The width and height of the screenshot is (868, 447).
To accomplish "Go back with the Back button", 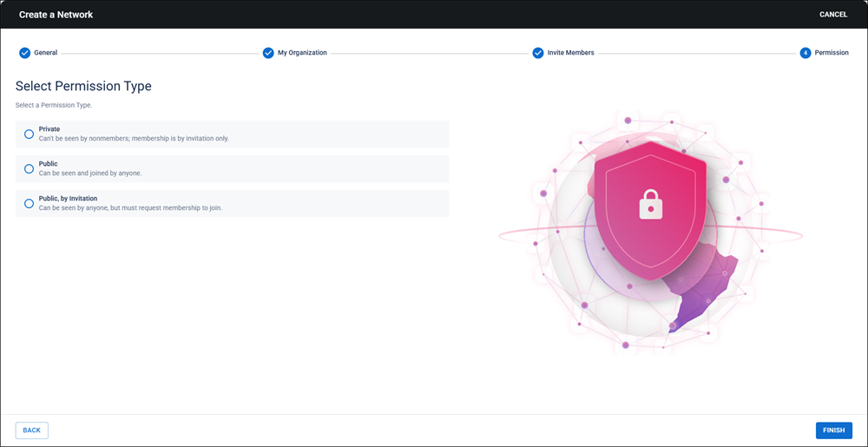I will (31, 431).
